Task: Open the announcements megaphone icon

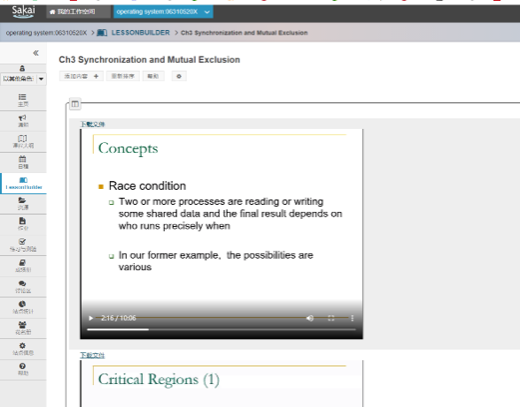Action: coord(23,121)
